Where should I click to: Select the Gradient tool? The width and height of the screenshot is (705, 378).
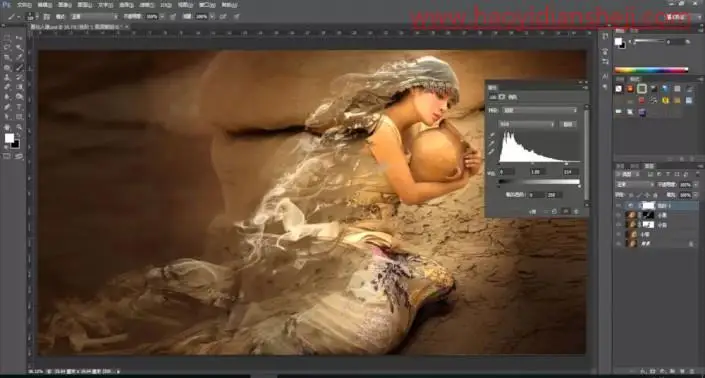pos(19,87)
